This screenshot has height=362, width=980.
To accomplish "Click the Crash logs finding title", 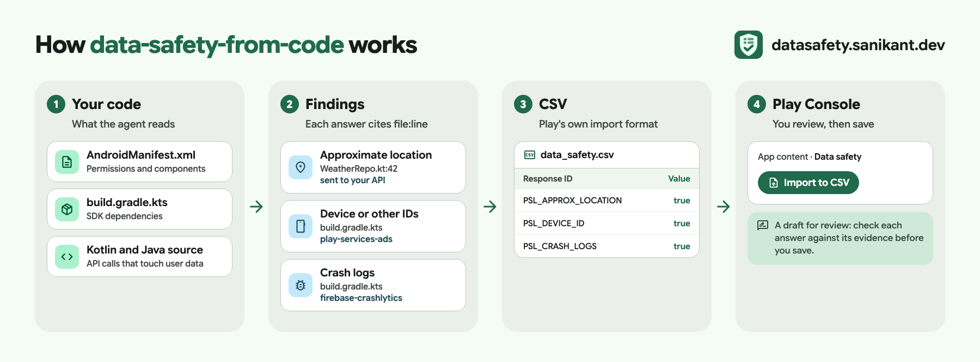I will tap(347, 273).
